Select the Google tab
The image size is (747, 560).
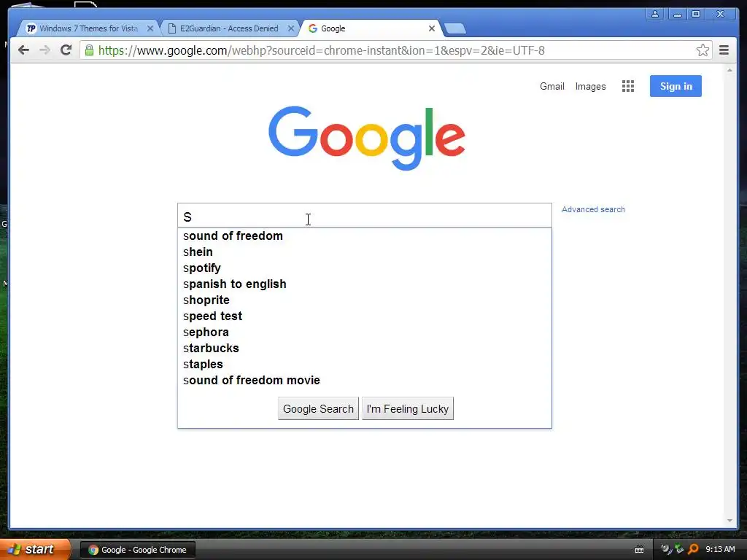pyautogui.click(x=369, y=28)
